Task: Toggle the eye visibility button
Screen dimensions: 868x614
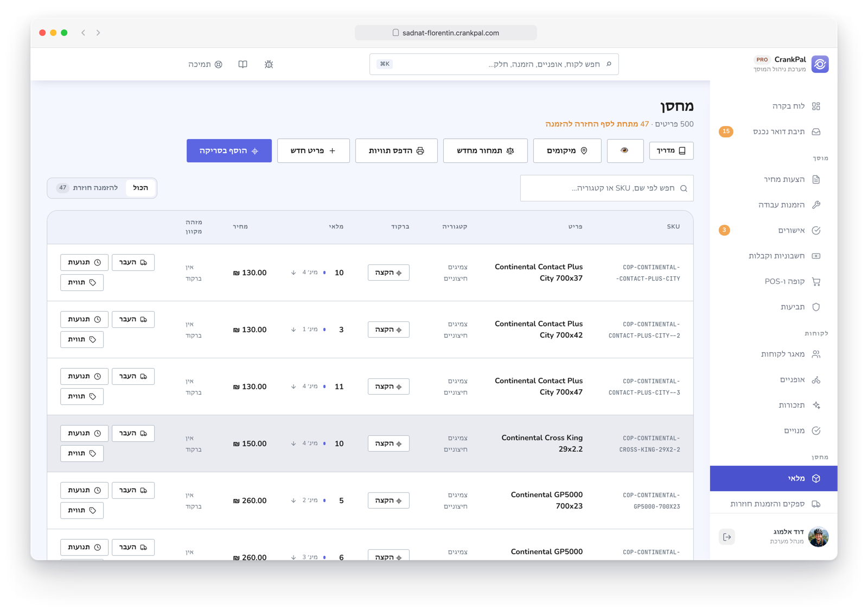Action: 625,150
